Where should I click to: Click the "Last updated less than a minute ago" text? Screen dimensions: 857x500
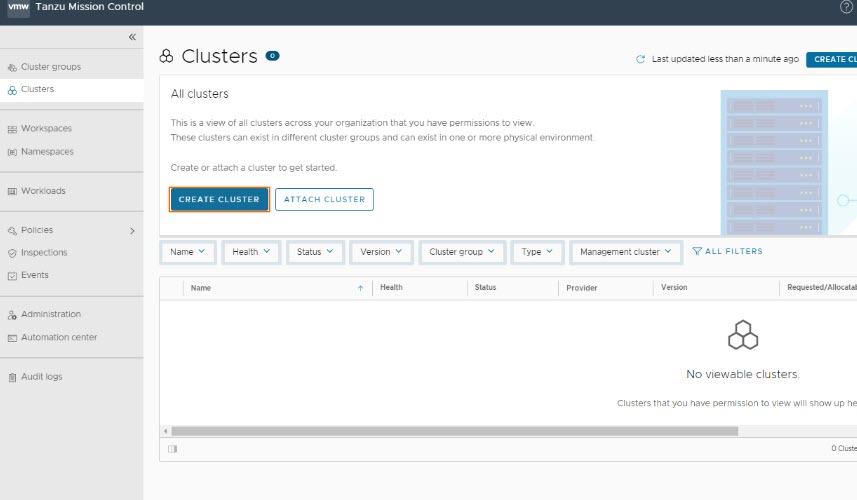725,59
